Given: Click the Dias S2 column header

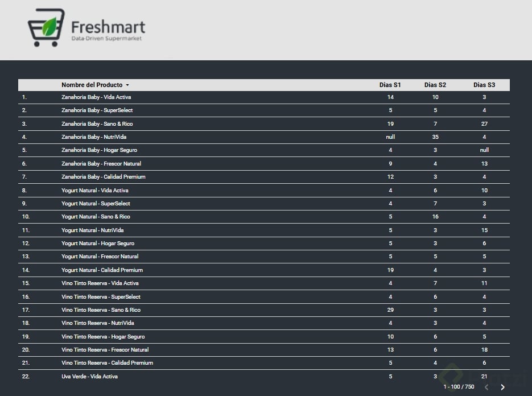Looking at the screenshot, I should (x=435, y=85).
